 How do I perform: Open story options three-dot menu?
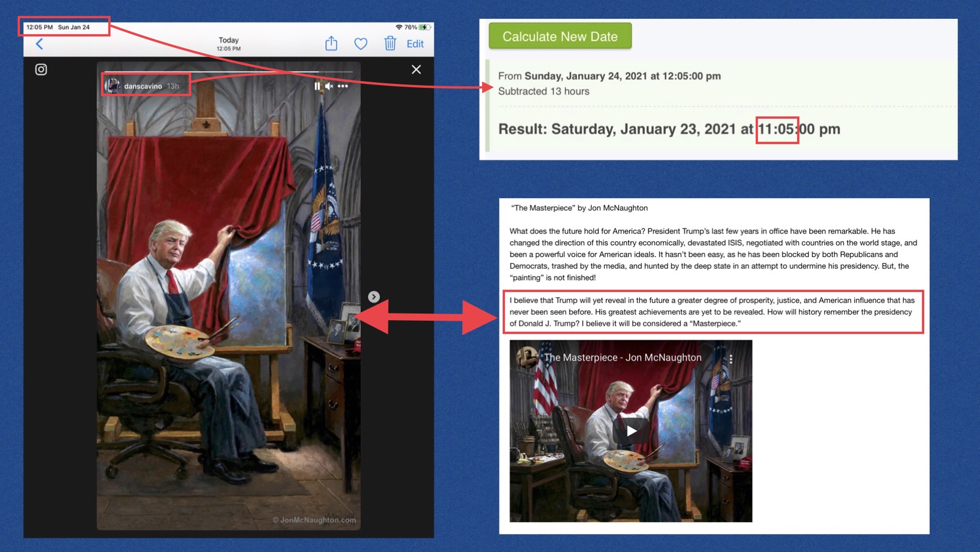pyautogui.click(x=343, y=86)
